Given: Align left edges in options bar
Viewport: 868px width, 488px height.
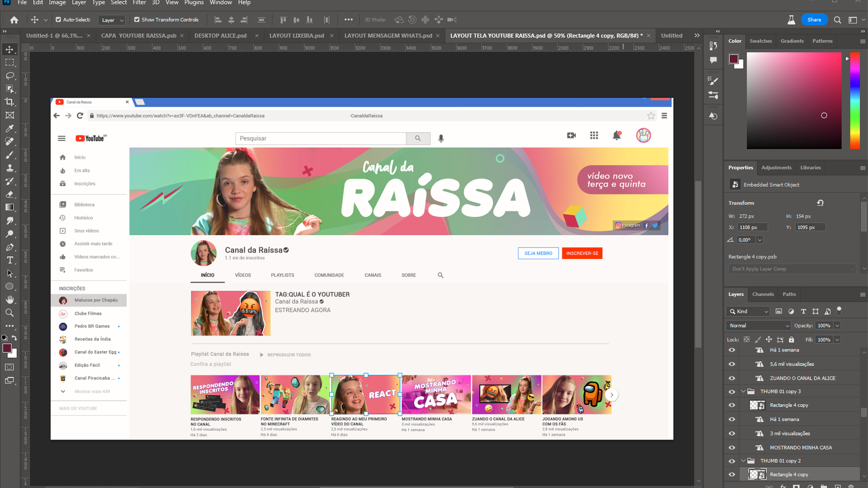Looking at the screenshot, I should pos(218,20).
